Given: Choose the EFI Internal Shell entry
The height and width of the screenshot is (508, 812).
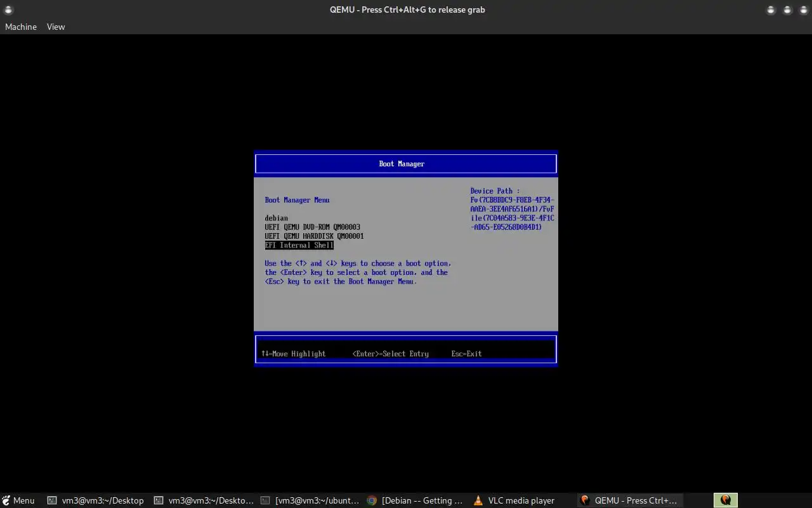Looking at the screenshot, I should [x=299, y=245].
